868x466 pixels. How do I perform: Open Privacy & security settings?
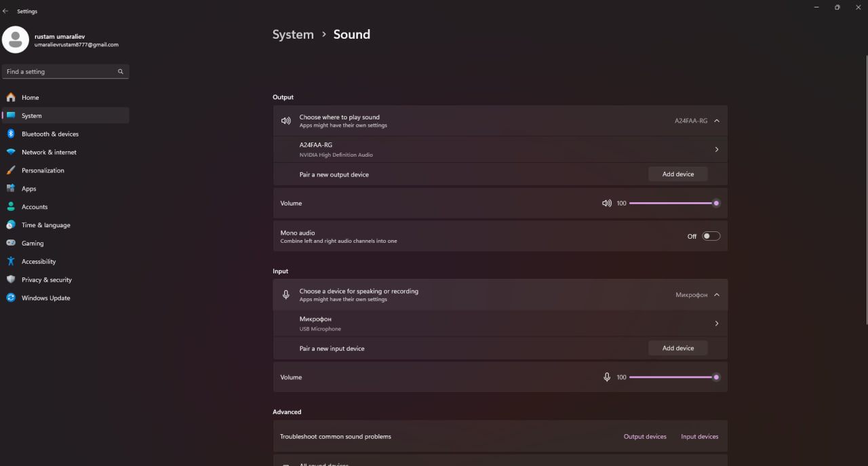[x=65, y=279]
